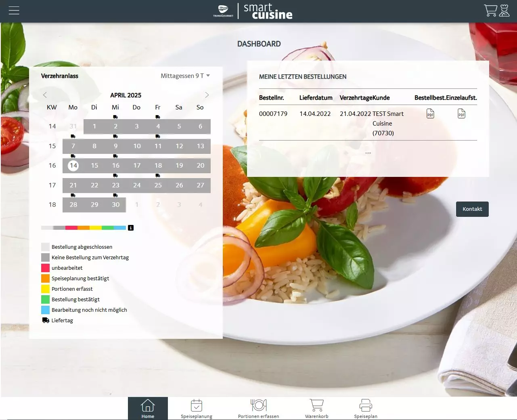Click the yellow Portionen erfasst swatch
The width and height of the screenshot is (517, 420).
[x=45, y=289]
